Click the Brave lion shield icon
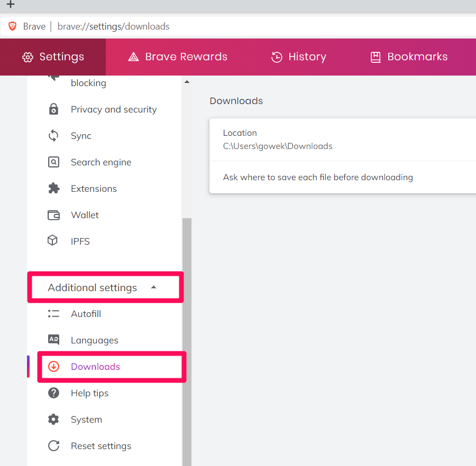This screenshot has height=466, width=476. coord(13,26)
